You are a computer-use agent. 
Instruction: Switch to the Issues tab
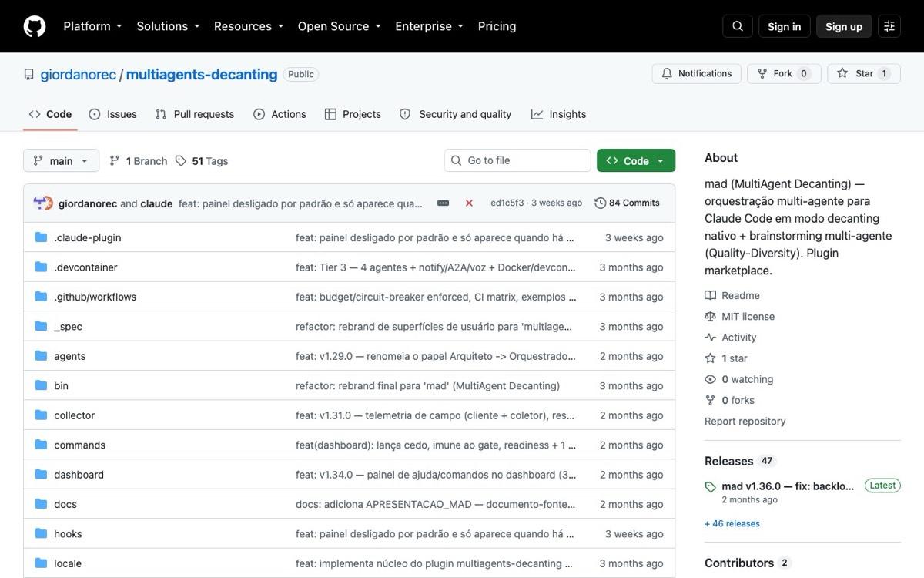tap(112, 114)
